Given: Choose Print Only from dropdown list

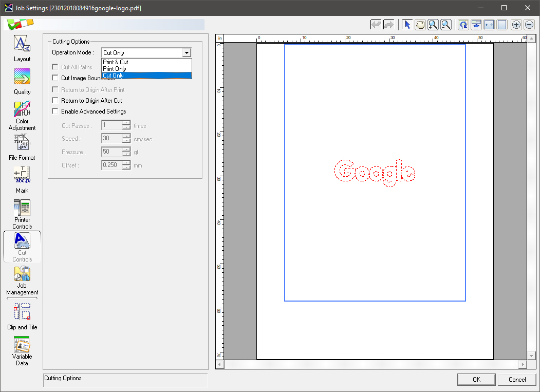Looking at the screenshot, I should point(146,68).
